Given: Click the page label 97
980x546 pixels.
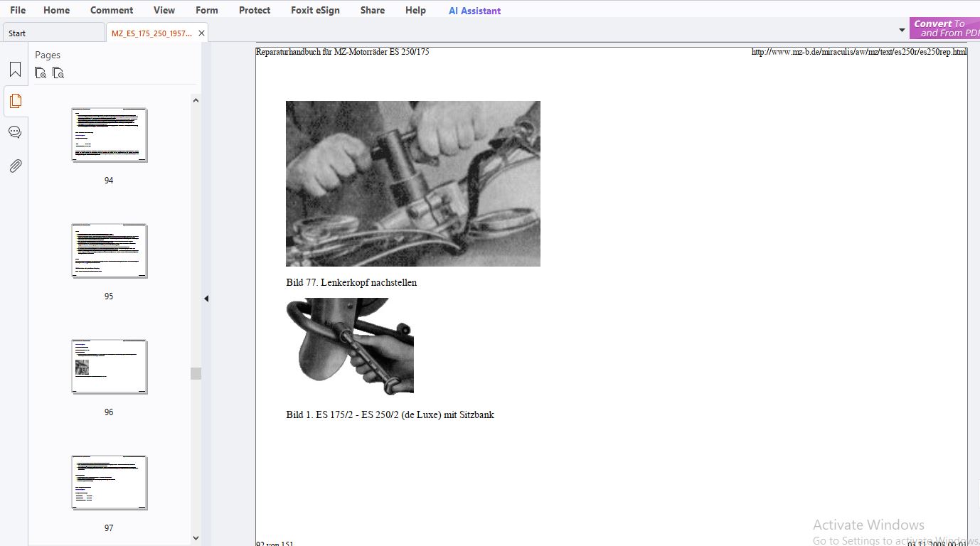Looking at the screenshot, I should click(x=109, y=528).
